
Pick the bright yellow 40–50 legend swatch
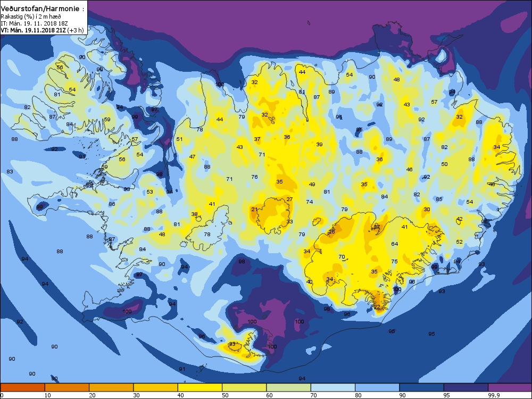tap(200, 387)
